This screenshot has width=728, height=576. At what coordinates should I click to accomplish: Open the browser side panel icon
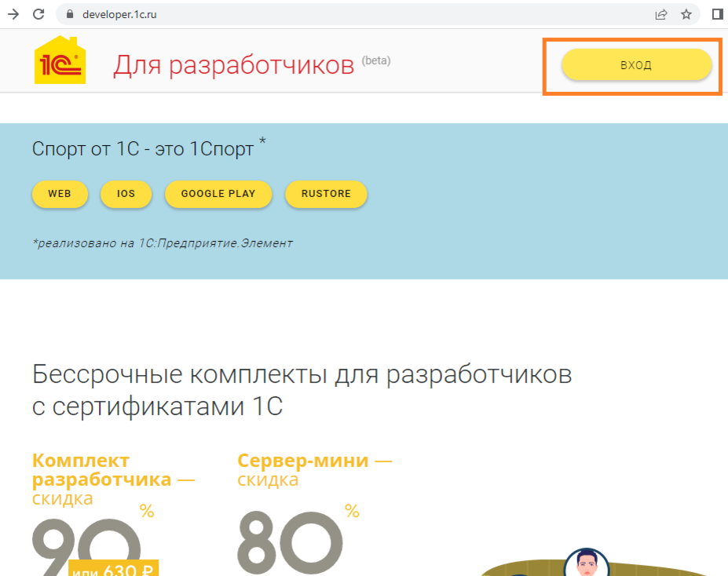[x=717, y=14]
